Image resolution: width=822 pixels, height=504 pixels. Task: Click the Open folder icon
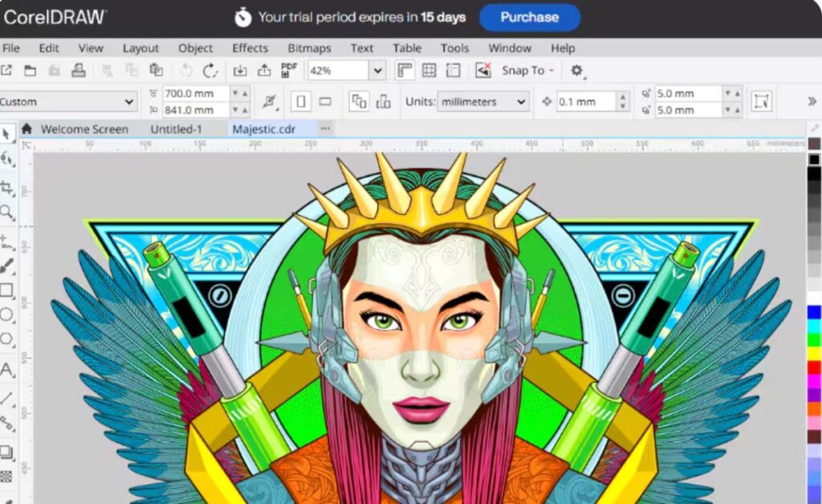(x=30, y=70)
